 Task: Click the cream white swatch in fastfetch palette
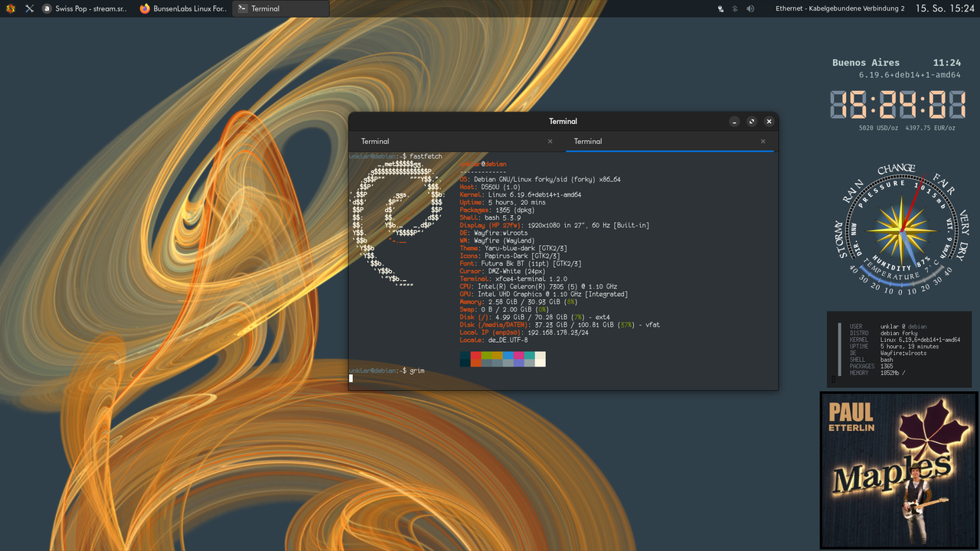(x=541, y=359)
